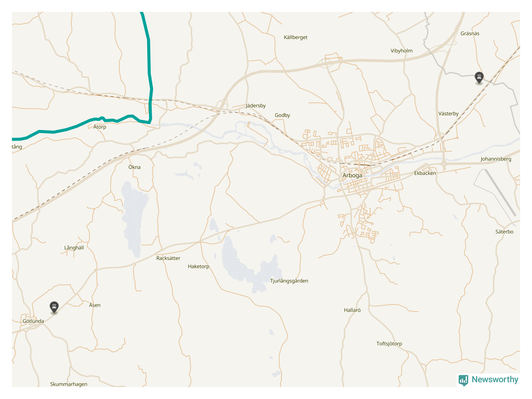Click the Tjurlångsgården label
Screen dimensions: 532x399
click(289, 281)
